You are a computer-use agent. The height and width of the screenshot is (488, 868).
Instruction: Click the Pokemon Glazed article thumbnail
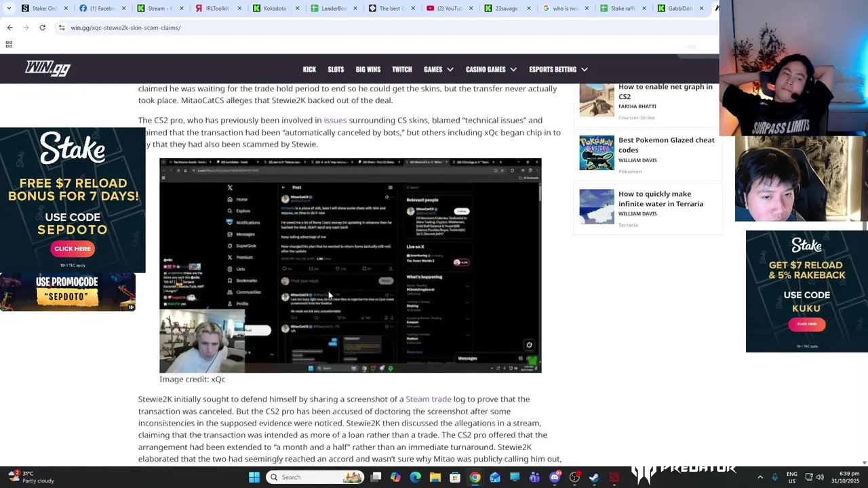point(597,152)
